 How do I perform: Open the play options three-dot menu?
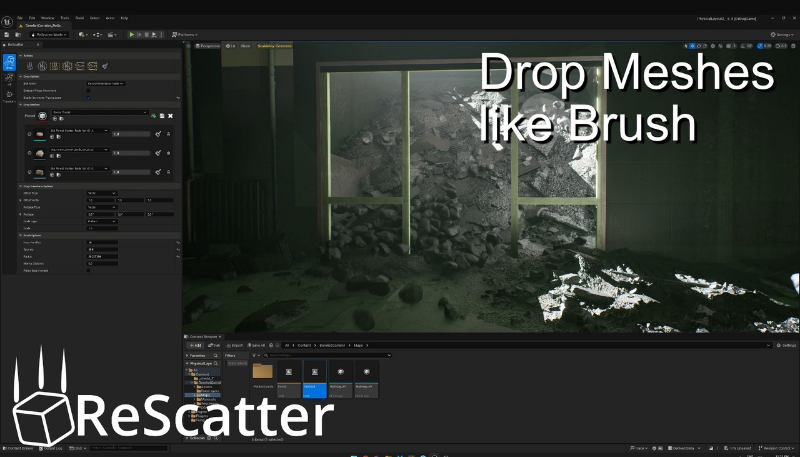(x=161, y=35)
